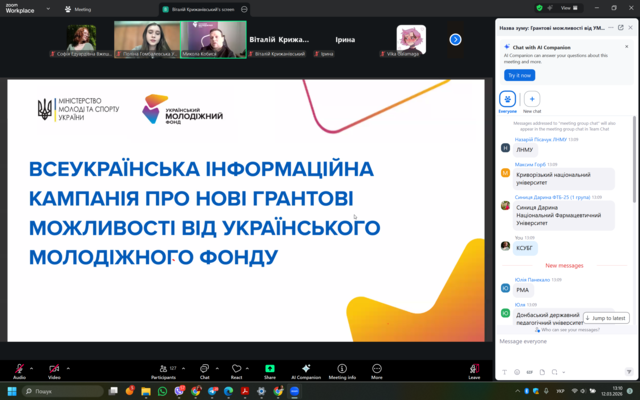This screenshot has height=400, width=640.
Task: Expand the Video options arrow
Action: (x=67, y=366)
